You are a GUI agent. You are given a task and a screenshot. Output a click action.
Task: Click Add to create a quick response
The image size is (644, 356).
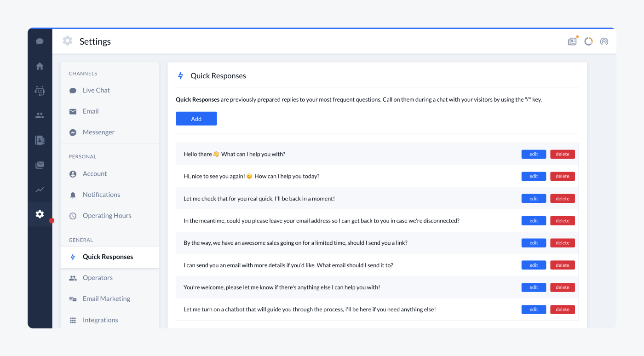(x=196, y=118)
